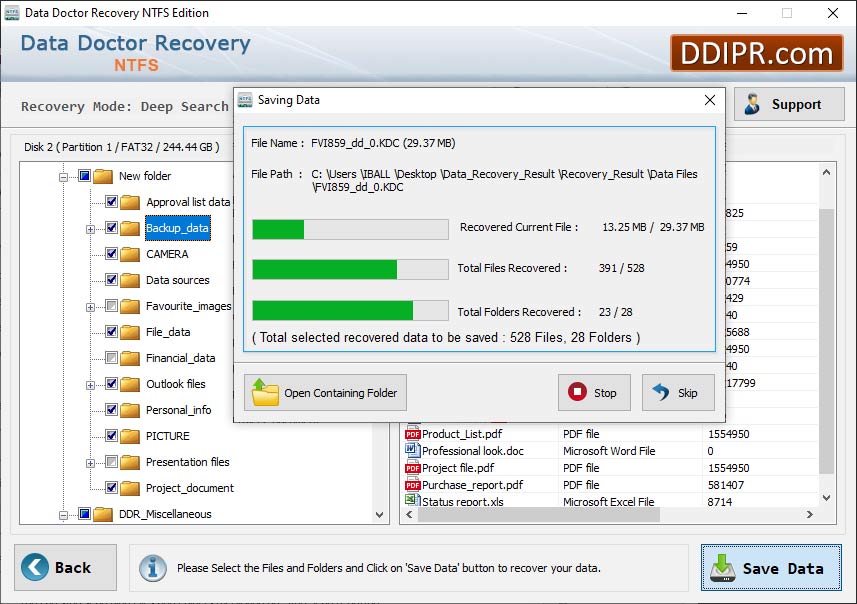Uncheck the File_data checkbox
857x604 pixels.
pyautogui.click(x=111, y=331)
